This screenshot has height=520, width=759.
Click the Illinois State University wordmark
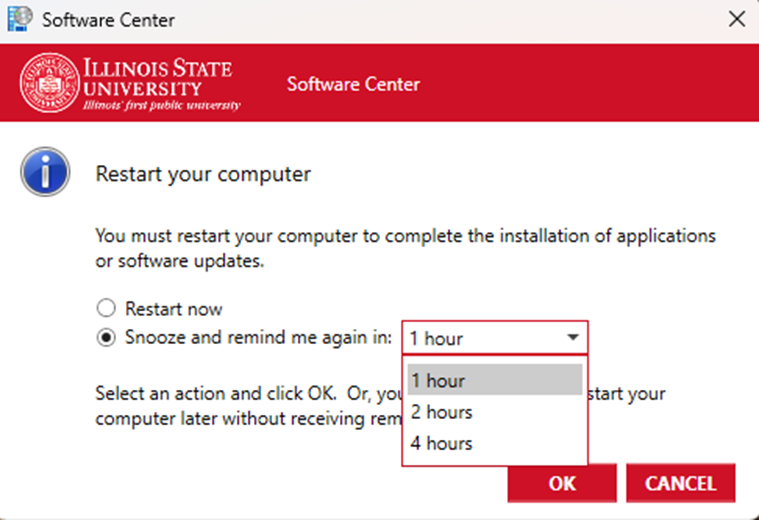[x=160, y=83]
